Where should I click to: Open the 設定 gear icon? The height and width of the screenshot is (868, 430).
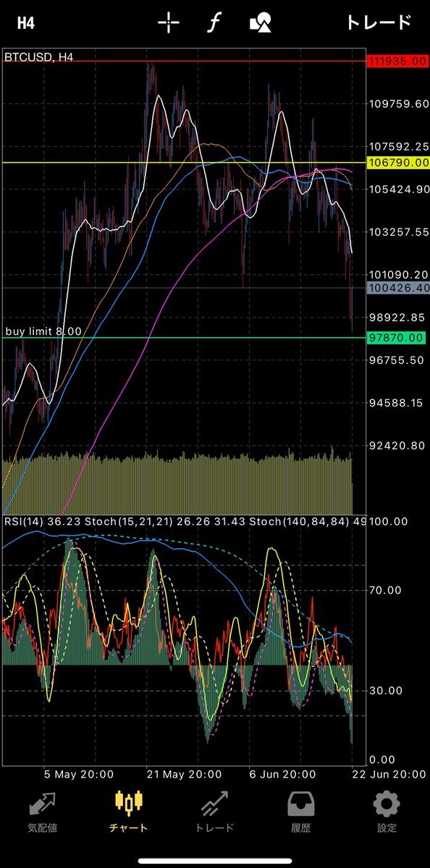click(x=387, y=812)
